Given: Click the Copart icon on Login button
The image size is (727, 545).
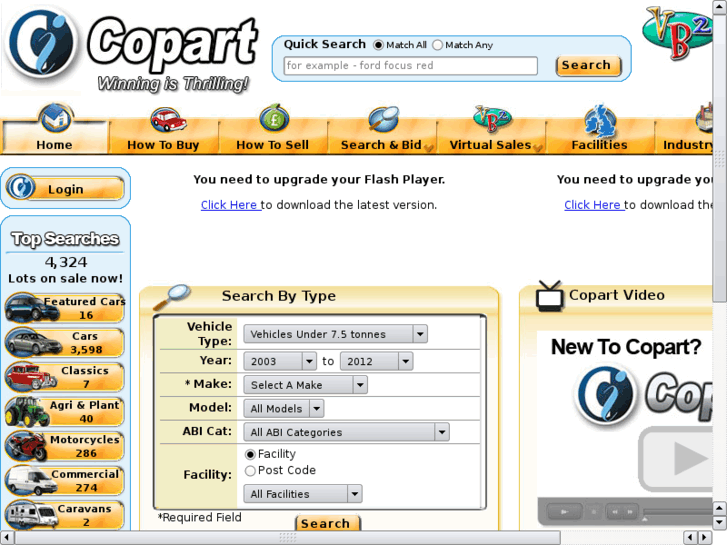Looking at the screenshot, I should click(21, 187).
